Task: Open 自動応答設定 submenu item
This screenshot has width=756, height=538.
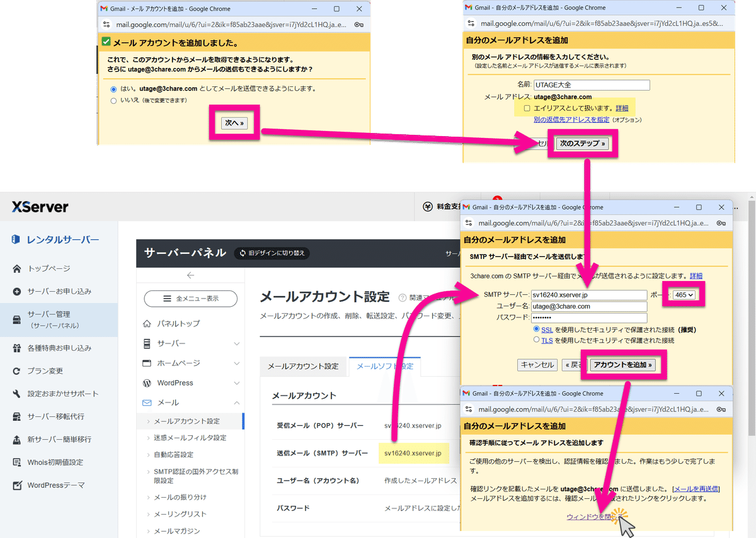Action: pos(173,455)
